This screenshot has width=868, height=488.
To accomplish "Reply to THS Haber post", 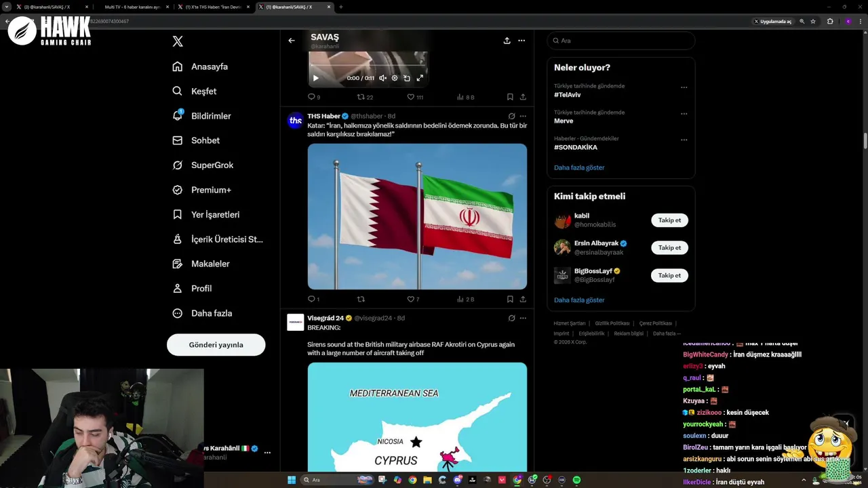I will [x=313, y=299].
